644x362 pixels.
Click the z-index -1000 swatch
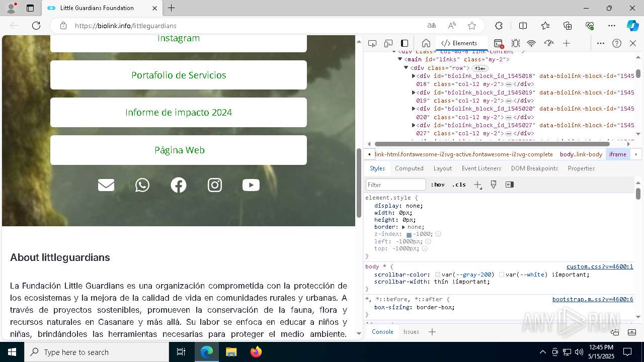[409, 235]
